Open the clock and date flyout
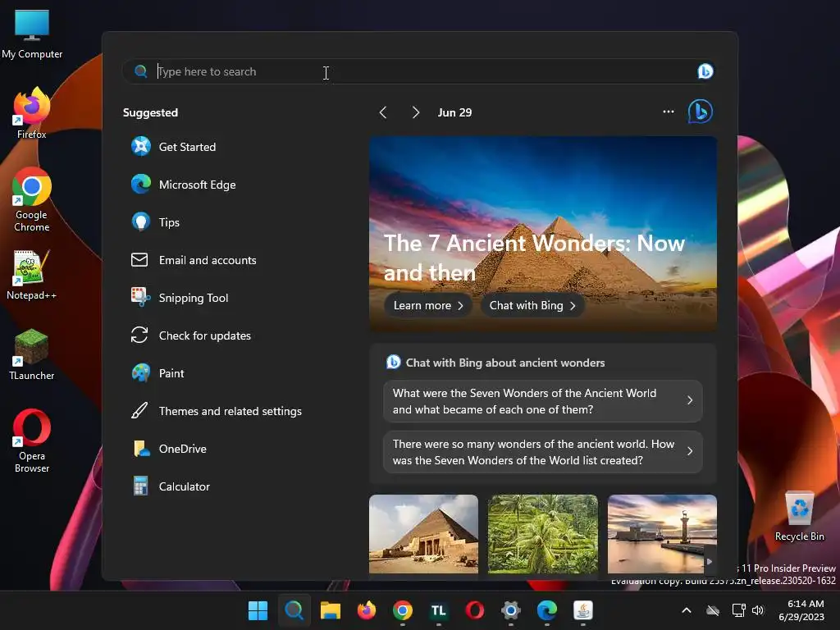840x630 pixels. [801, 610]
